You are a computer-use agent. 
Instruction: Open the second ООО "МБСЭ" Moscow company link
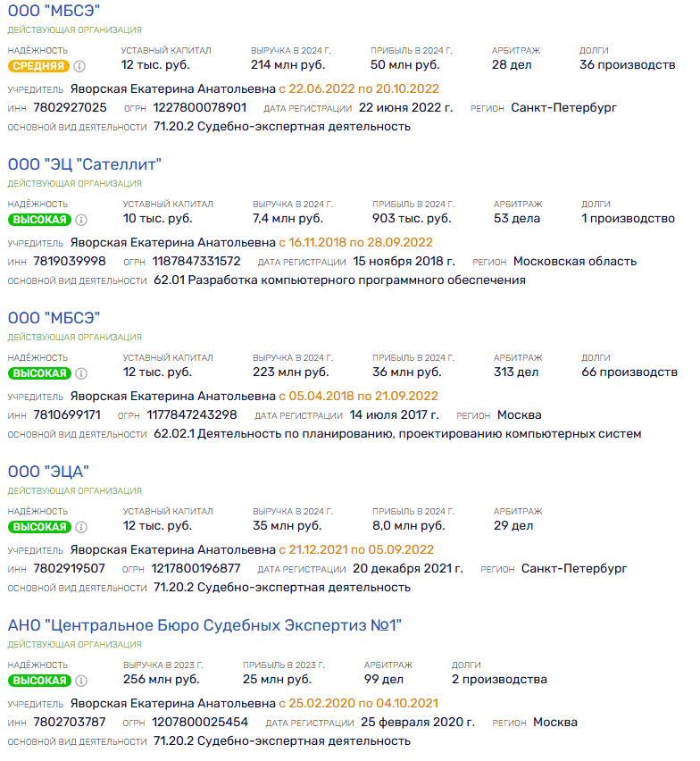[54, 318]
